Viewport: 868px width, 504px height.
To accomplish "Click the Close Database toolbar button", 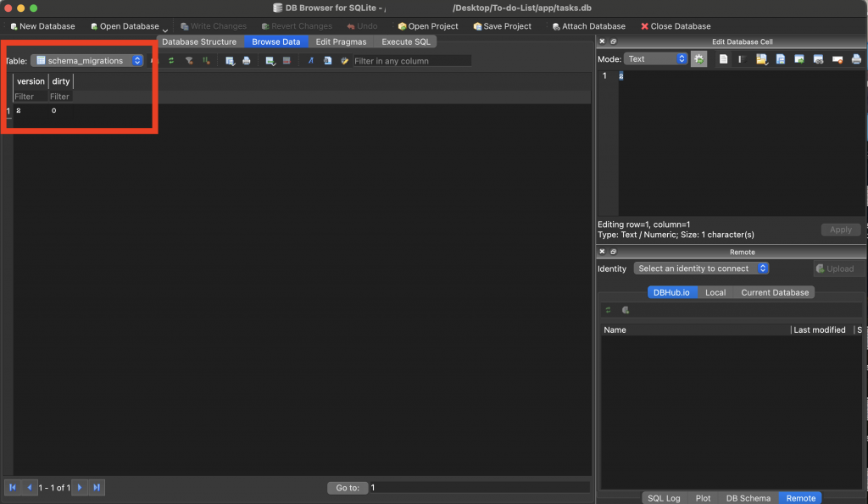I will pos(676,26).
